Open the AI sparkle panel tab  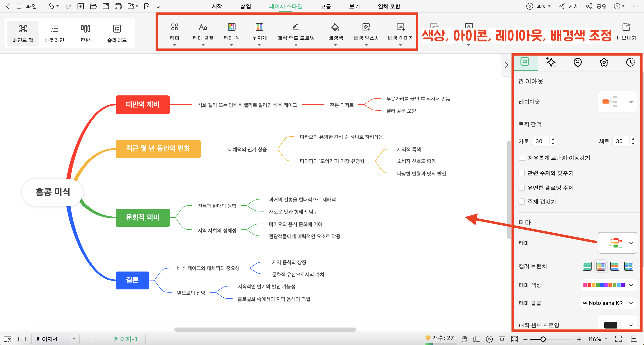551,62
